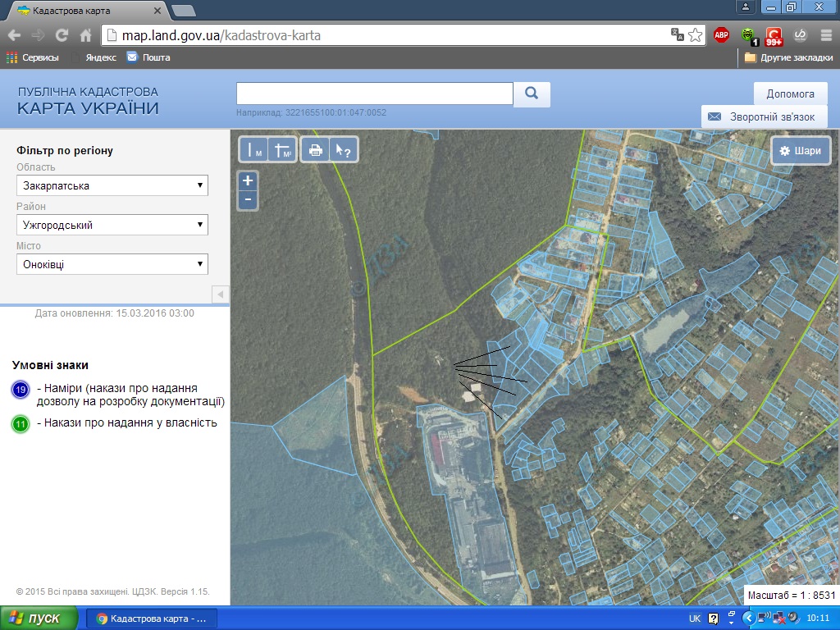Zoom out on the map
840x630 pixels.
point(248,200)
